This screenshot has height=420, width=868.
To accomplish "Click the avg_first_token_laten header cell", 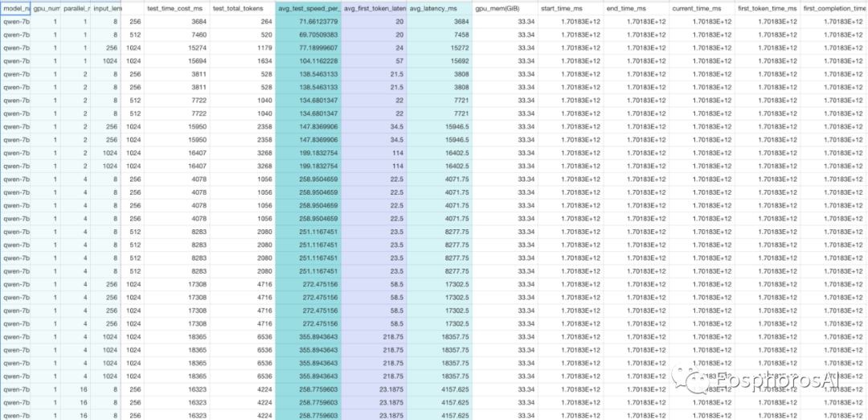I will click(375, 8).
